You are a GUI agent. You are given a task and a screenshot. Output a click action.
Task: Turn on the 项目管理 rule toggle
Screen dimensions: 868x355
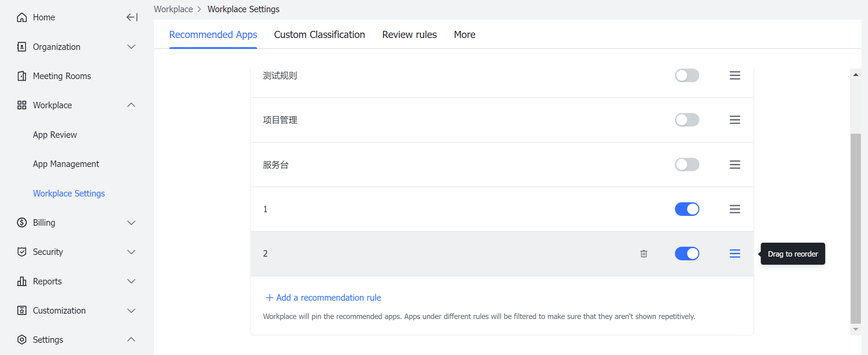(x=687, y=119)
